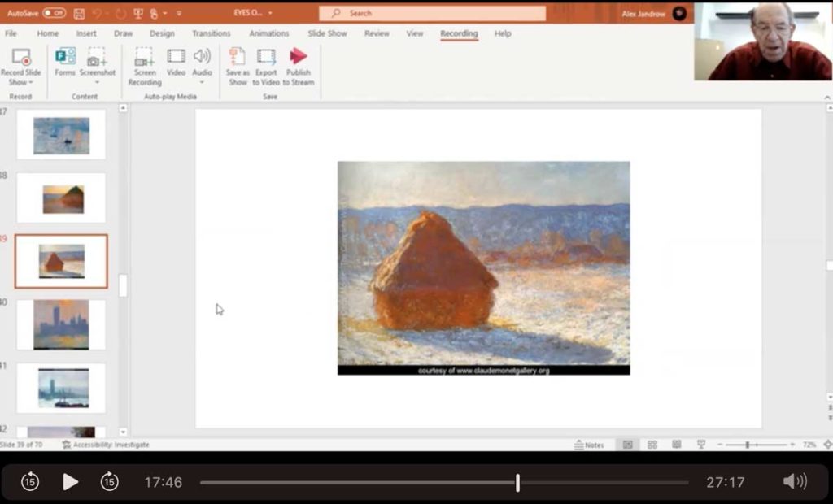Choose Save as Show
The width and height of the screenshot is (833, 504).
[238, 67]
